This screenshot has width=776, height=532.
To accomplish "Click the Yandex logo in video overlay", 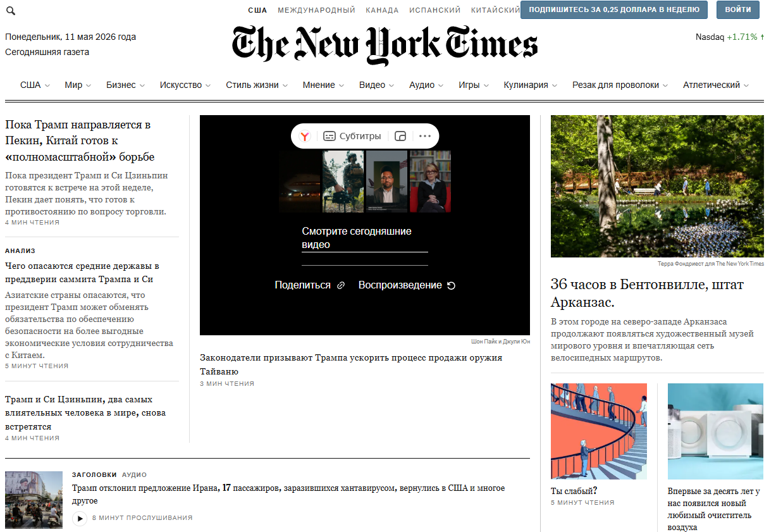I will click(x=305, y=136).
